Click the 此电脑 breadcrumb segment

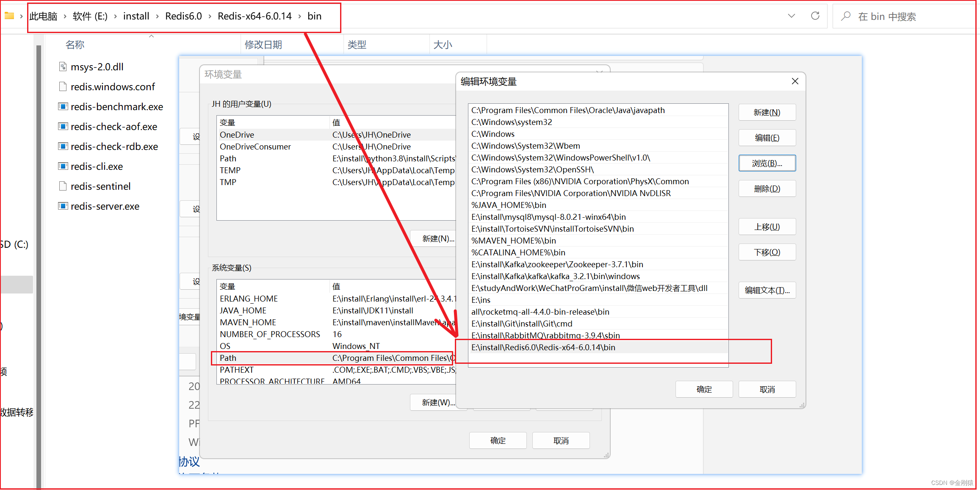point(43,16)
